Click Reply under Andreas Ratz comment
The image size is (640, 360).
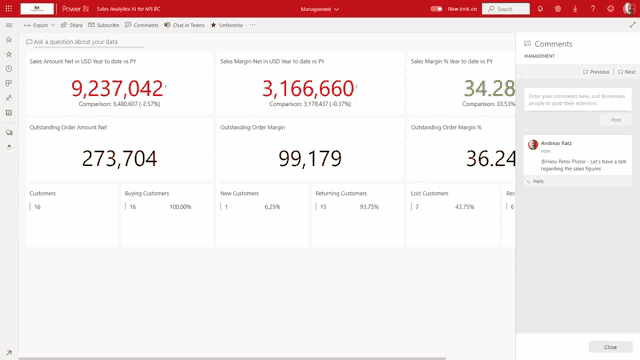tap(536, 181)
